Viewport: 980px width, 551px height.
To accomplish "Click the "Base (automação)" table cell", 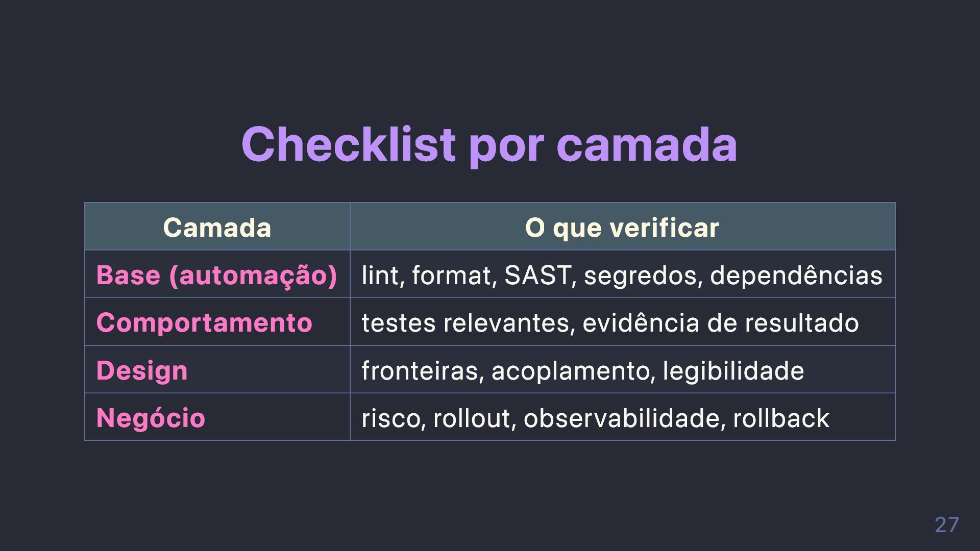I will pyautogui.click(x=216, y=275).
